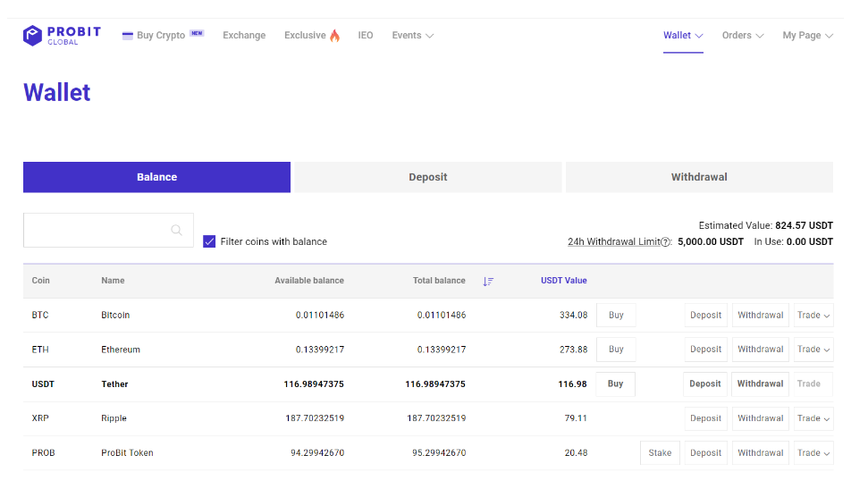
Task: Open the Exchange menu item
Action: click(244, 36)
